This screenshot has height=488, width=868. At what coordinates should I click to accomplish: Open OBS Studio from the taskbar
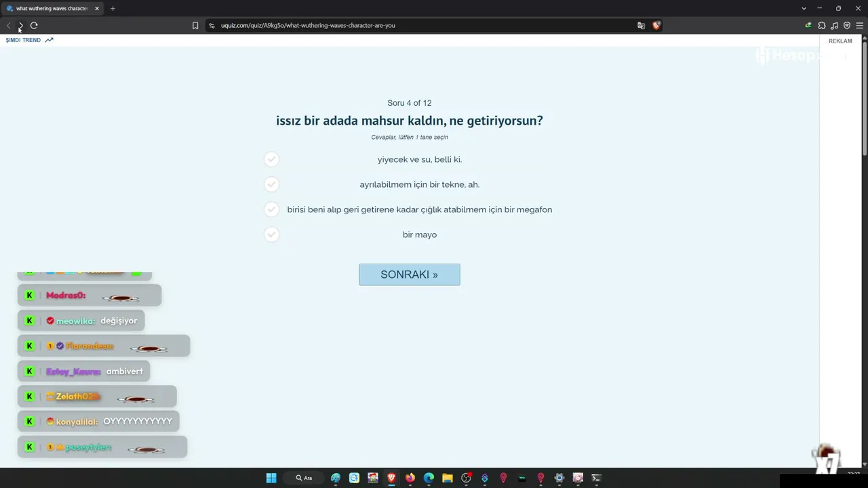pyautogui.click(x=466, y=478)
